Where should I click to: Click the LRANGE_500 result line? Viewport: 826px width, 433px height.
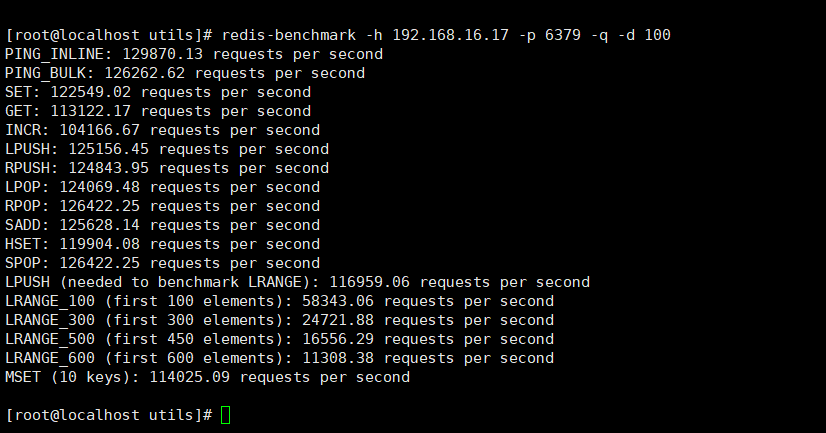pyautogui.click(x=280, y=339)
